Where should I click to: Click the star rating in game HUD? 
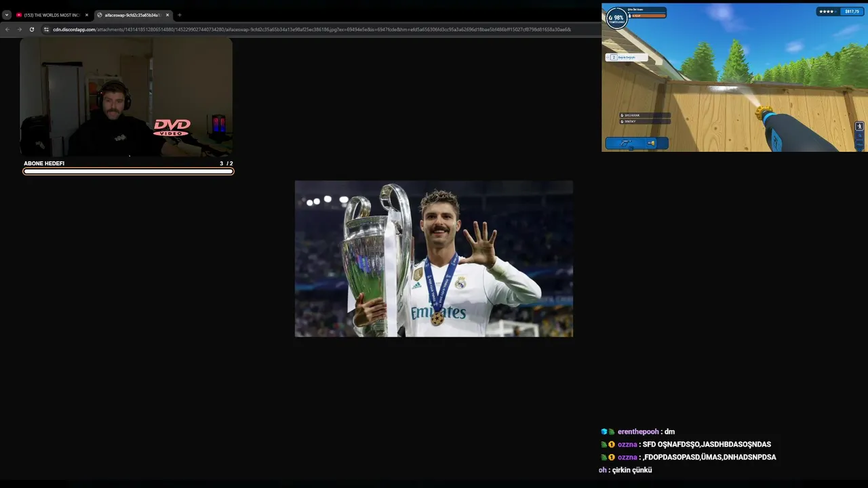[x=827, y=12]
